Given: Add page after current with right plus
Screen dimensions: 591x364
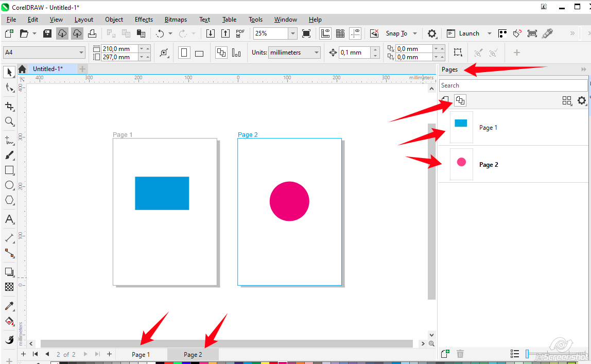Looking at the screenshot, I should tap(109, 354).
